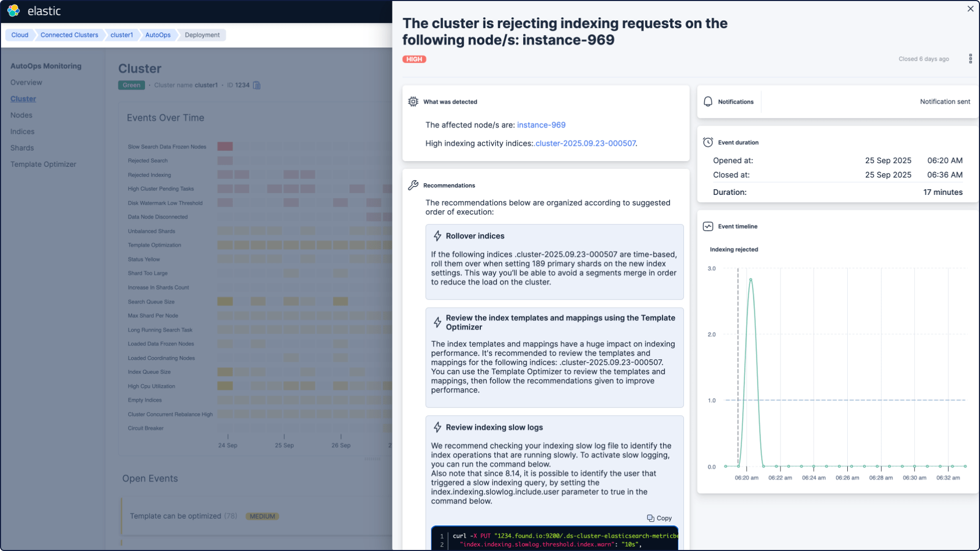The image size is (980, 551).
Task: Click the Slow Search Data Frozen Nodes red cell
Action: point(225,146)
